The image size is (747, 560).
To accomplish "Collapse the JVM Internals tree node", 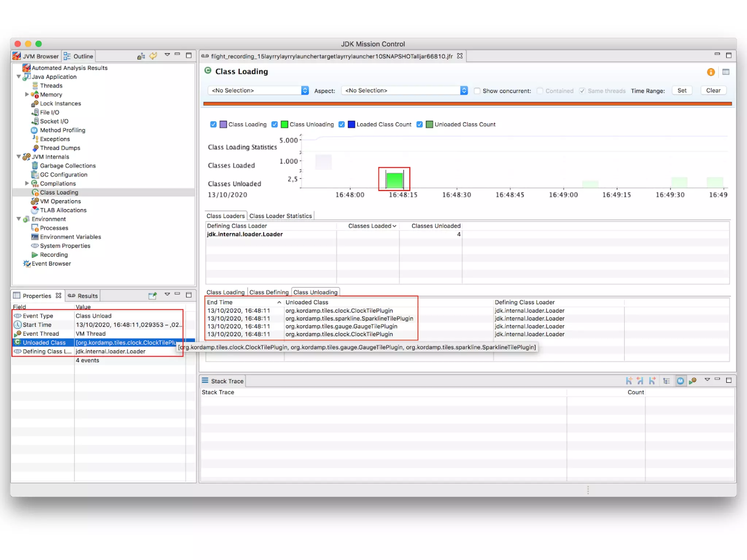I will point(19,157).
